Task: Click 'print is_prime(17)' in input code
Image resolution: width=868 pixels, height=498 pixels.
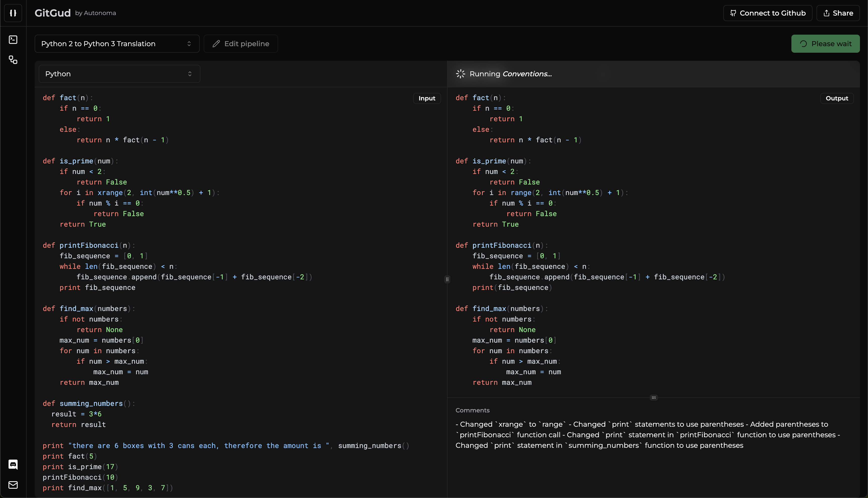Action: (x=80, y=467)
